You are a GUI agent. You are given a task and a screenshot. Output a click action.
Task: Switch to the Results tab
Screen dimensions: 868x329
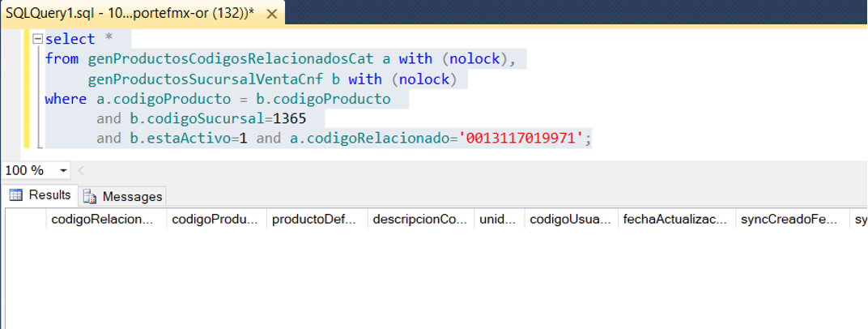click(x=40, y=195)
